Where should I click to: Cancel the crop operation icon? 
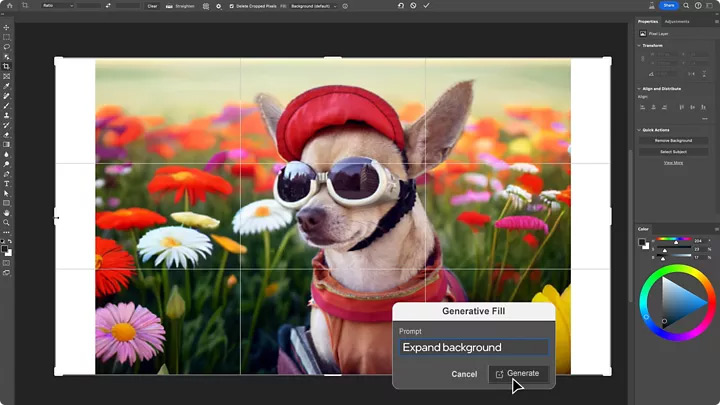pos(414,6)
